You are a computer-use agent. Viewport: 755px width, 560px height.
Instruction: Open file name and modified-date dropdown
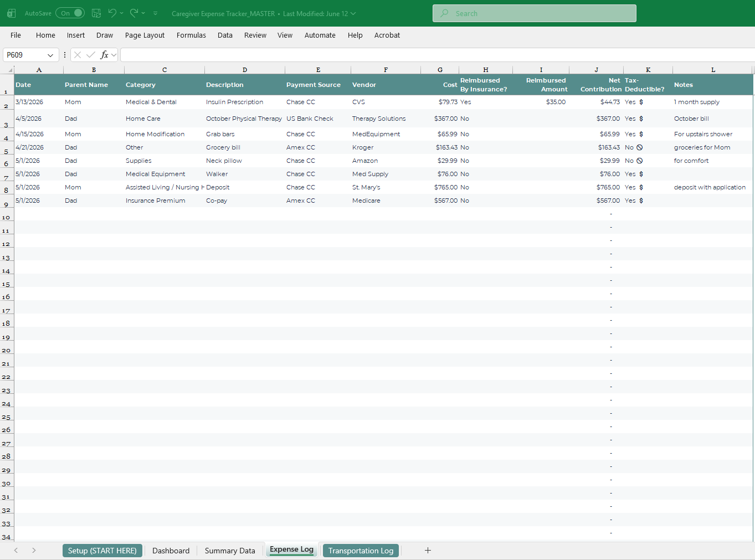click(264, 14)
